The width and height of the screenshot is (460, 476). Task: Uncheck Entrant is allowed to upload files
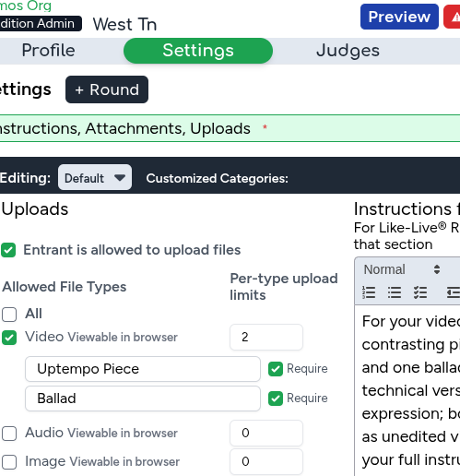pyautogui.click(x=8, y=250)
